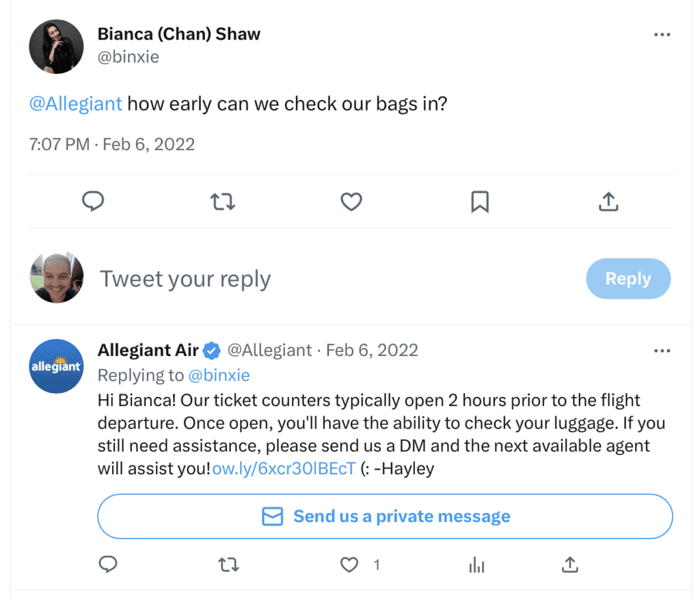700x600 pixels.
Task: Retweet Allegiant Air's reply
Action: (228, 565)
